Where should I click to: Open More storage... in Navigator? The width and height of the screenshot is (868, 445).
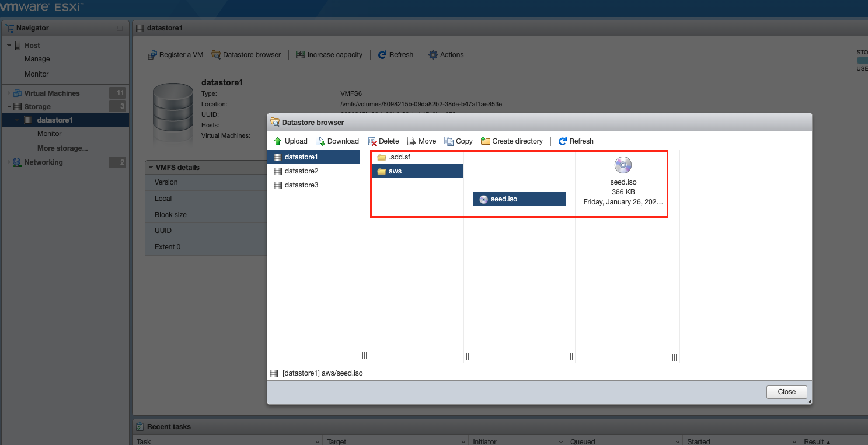tap(62, 148)
